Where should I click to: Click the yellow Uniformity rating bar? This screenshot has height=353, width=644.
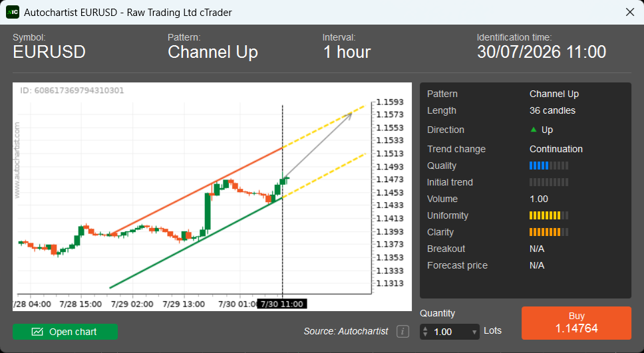[x=549, y=215]
